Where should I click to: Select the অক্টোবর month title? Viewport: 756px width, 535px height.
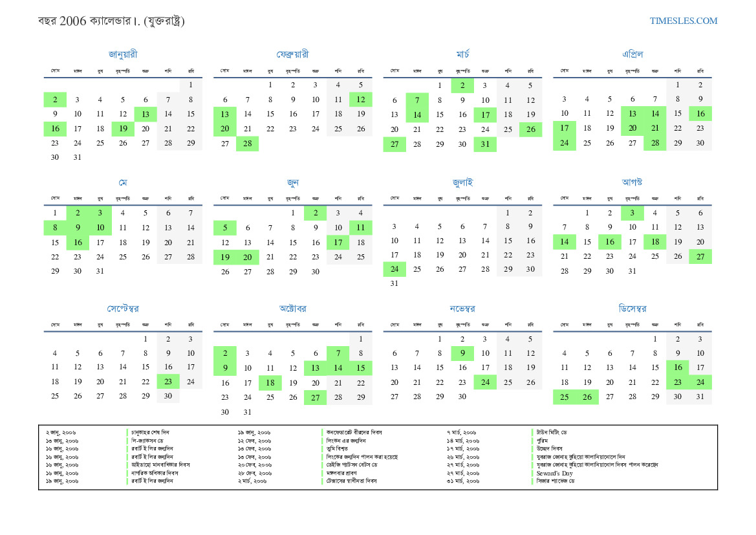click(292, 309)
